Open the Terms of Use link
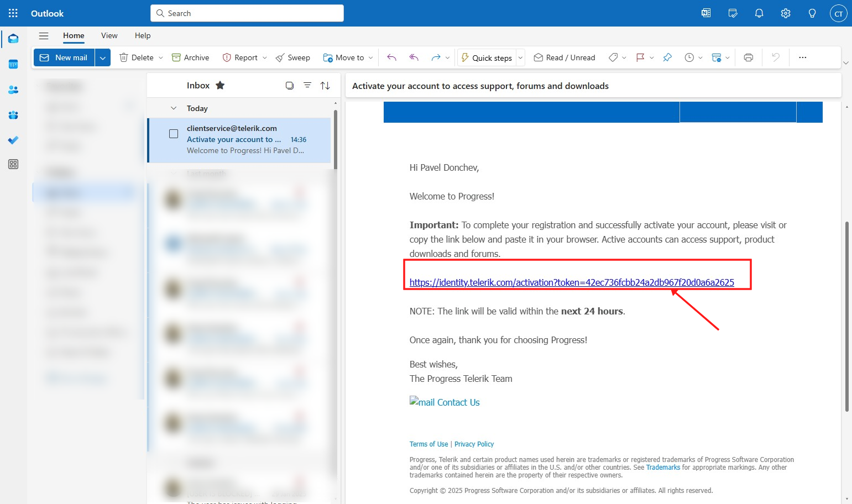This screenshot has height=504, width=852. [x=428, y=444]
